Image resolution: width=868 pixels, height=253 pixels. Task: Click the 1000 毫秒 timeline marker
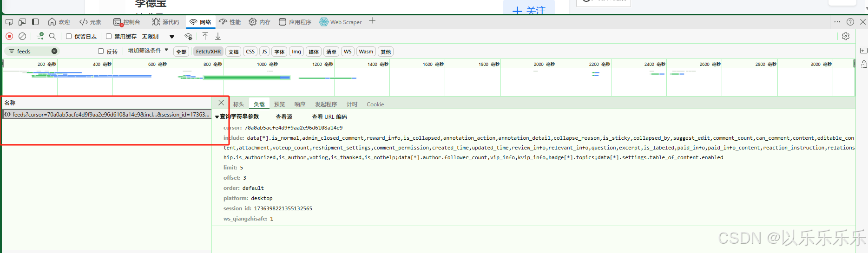point(267,64)
